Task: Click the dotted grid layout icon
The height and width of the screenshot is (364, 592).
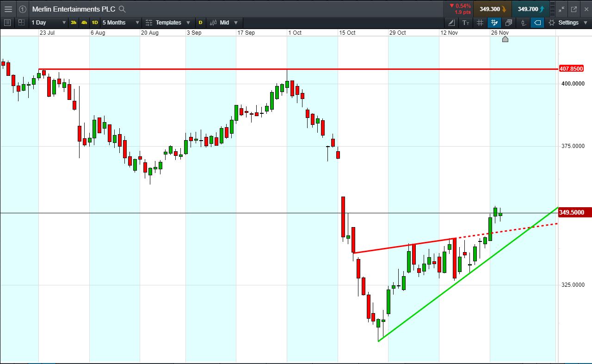Action: [21, 22]
